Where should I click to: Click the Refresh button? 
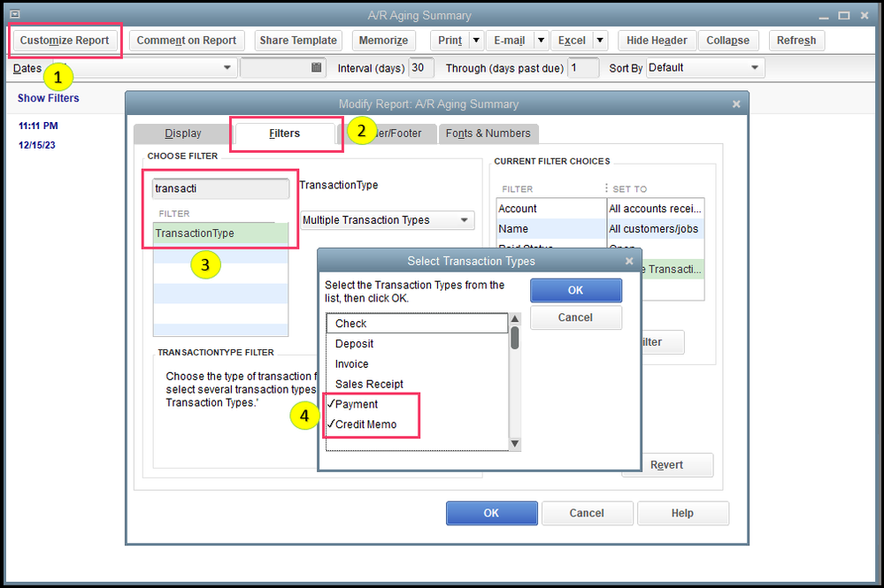point(796,41)
